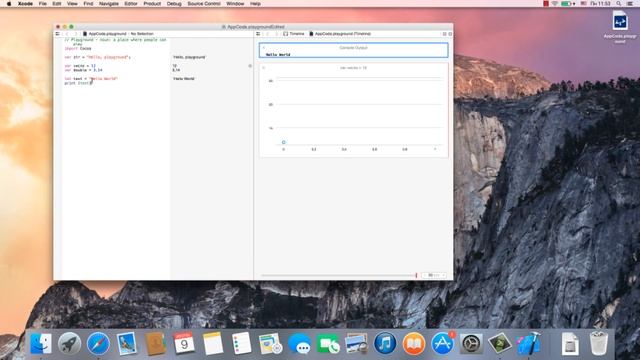Open the Apple menu
This screenshot has width=640, height=360.
point(9,4)
